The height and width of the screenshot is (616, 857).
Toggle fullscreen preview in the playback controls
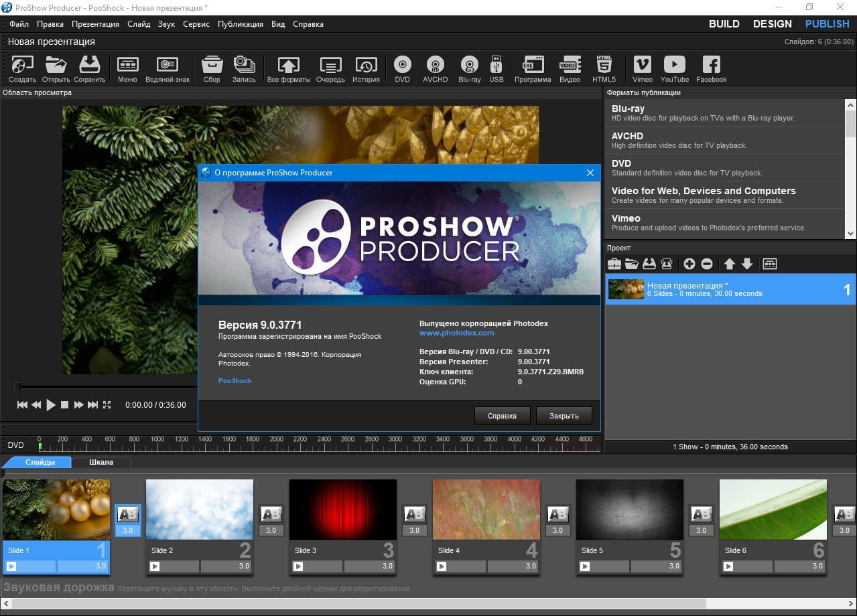tap(107, 404)
